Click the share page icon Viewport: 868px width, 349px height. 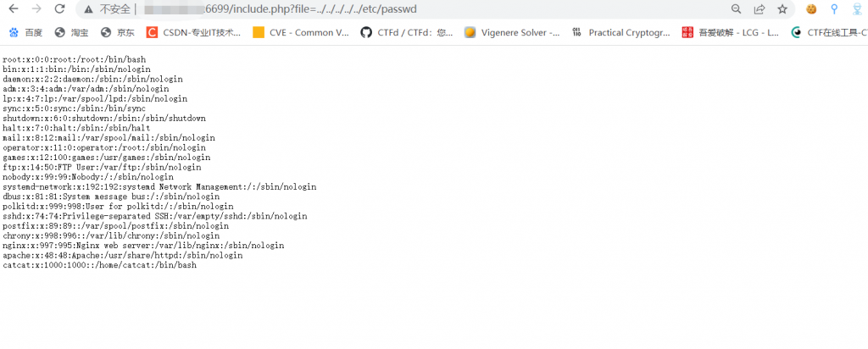pyautogui.click(x=759, y=9)
